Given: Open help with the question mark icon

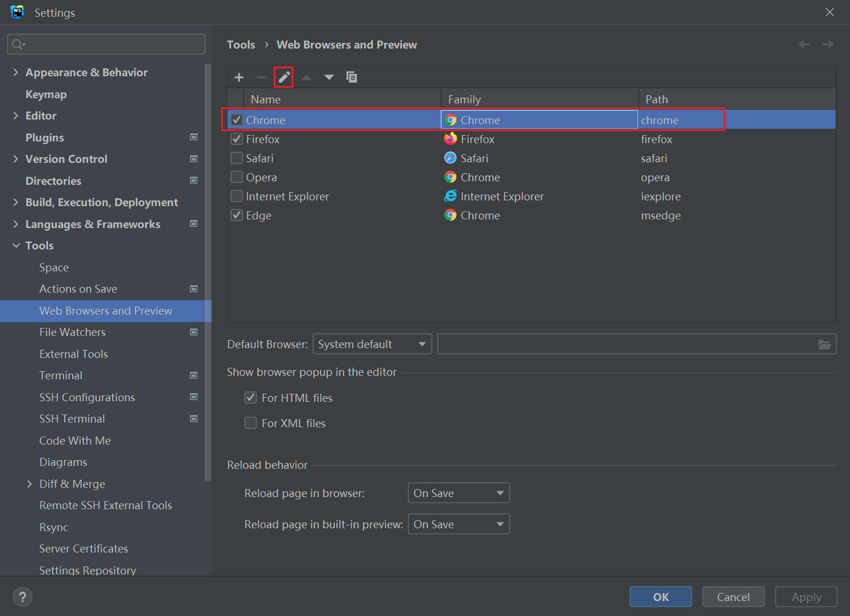Looking at the screenshot, I should pos(23,597).
